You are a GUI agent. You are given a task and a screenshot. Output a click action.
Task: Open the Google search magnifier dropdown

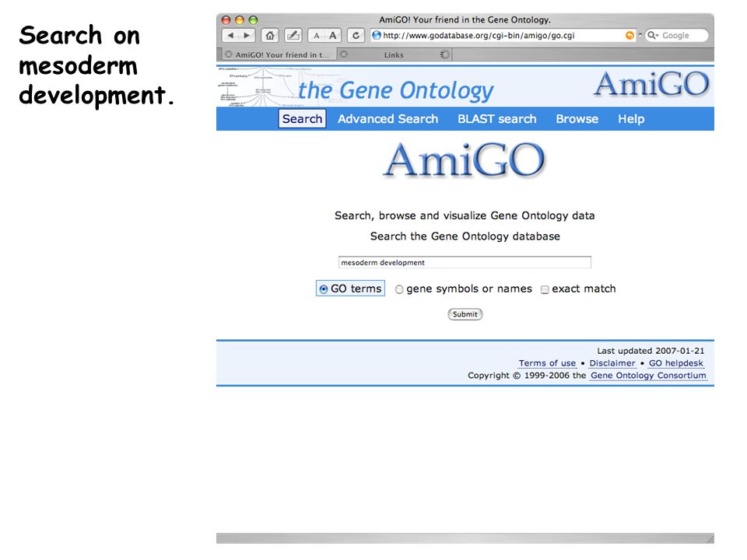[x=653, y=35]
